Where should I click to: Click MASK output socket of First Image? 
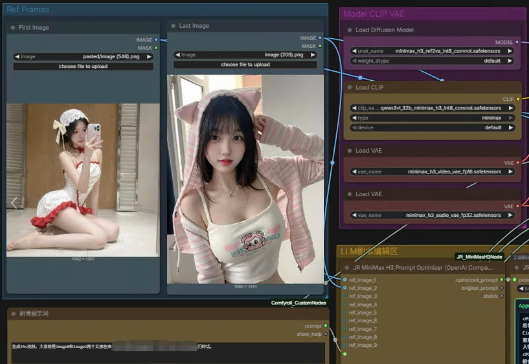coord(156,48)
